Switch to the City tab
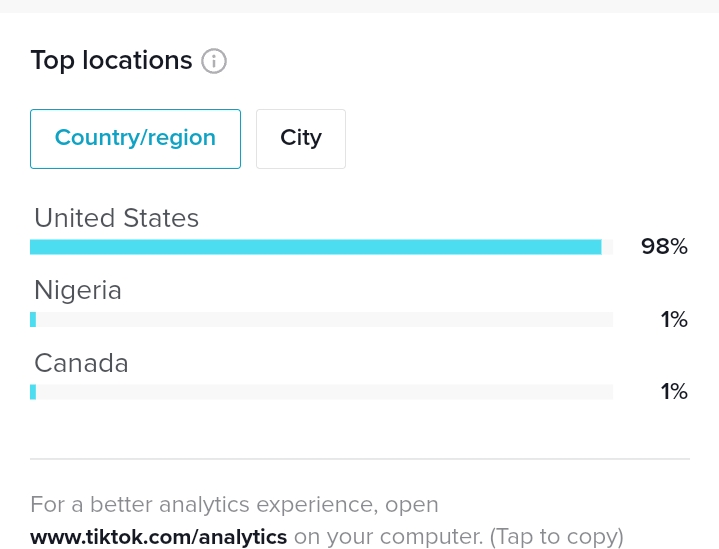The height and width of the screenshot is (549, 719). 301,139
